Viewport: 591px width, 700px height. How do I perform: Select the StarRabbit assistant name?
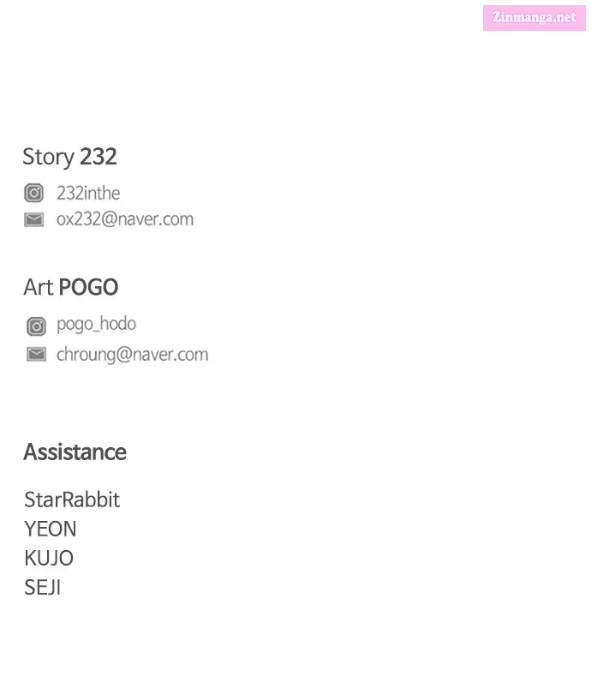tap(72, 500)
